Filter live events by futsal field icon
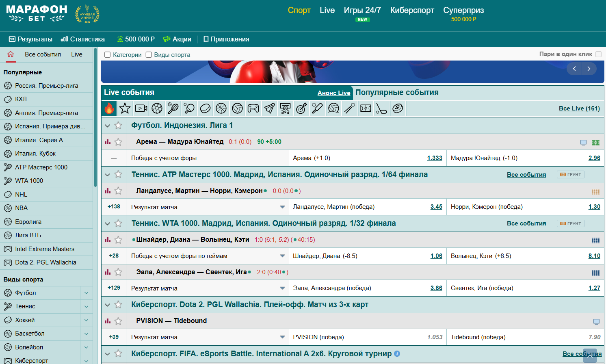606x364 pixels. coord(366,108)
